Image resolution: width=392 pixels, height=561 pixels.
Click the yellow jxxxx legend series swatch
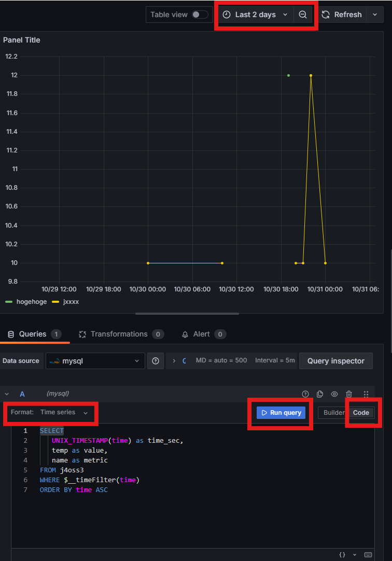[56, 301]
